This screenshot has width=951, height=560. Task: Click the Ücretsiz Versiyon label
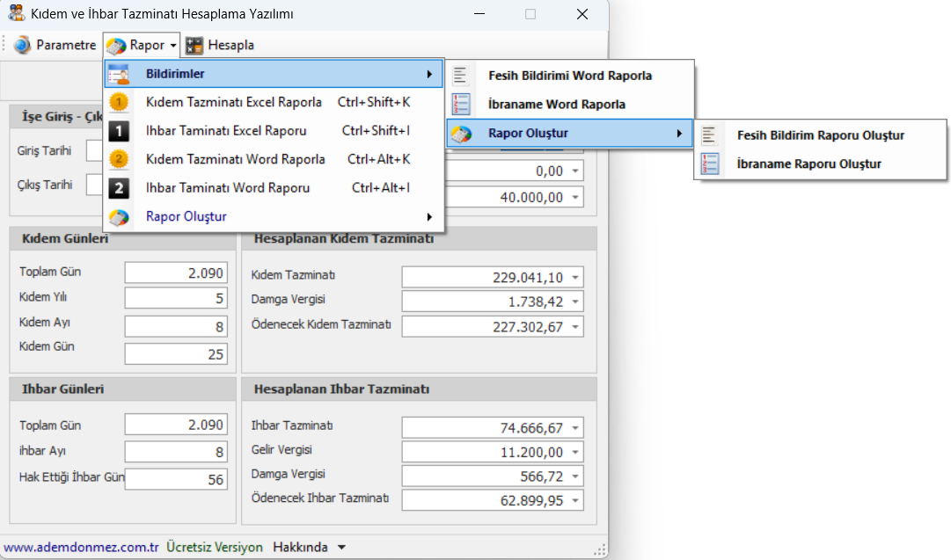215,547
